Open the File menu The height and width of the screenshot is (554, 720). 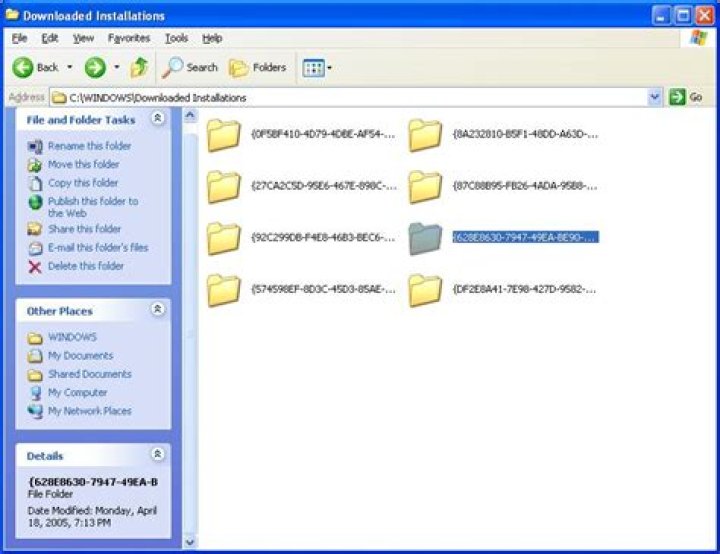tap(19, 38)
